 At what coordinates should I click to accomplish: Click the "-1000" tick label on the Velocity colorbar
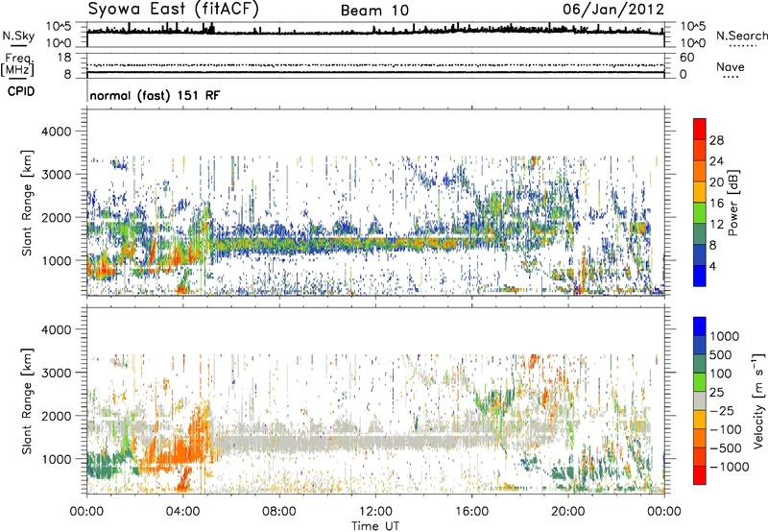[730, 467]
